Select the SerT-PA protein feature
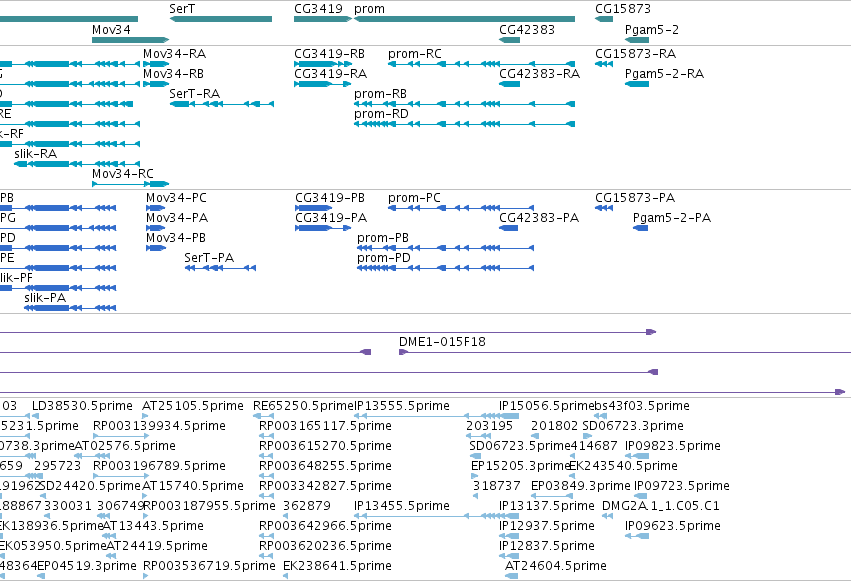 (x=220, y=268)
